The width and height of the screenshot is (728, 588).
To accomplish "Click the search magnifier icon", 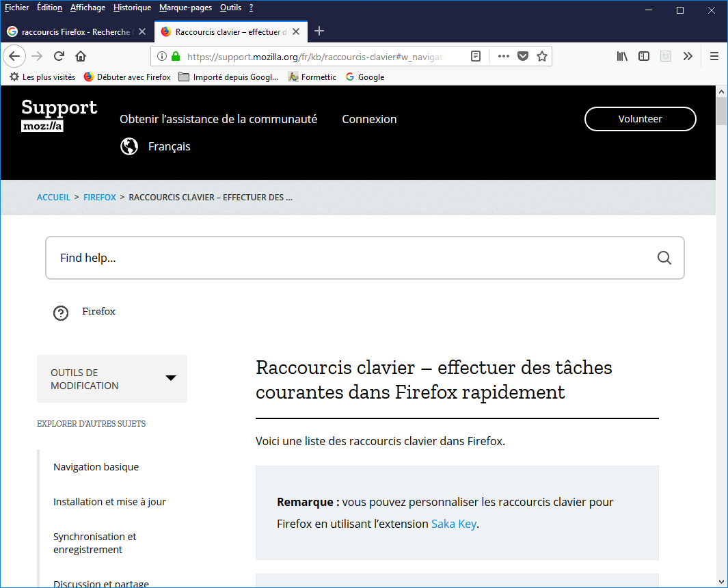I will [x=664, y=258].
